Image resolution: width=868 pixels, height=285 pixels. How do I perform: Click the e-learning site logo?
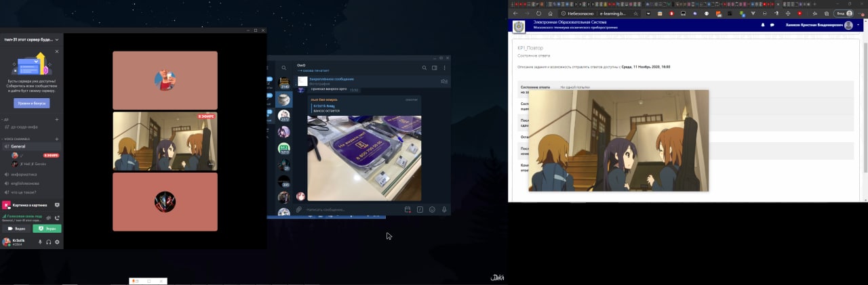pos(519,26)
